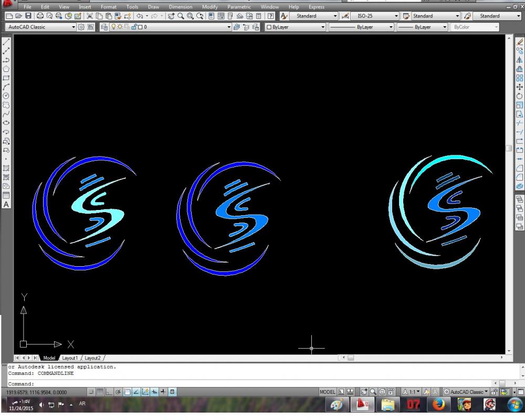Viewport: 525px width, 420px height.
Task: Open the ByLayer color control dropdown
Action: 323,27
